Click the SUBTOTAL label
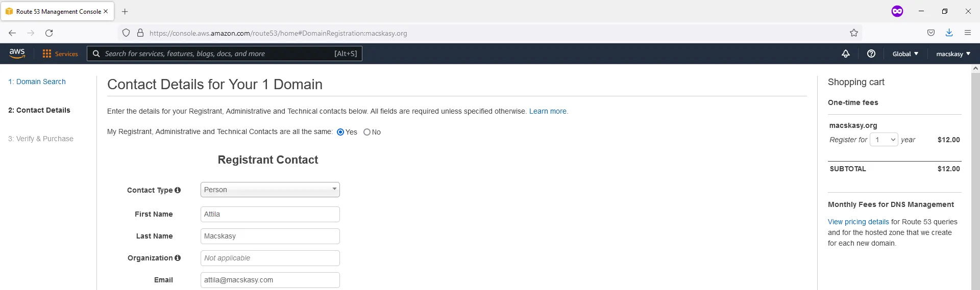 click(x=848, y=169)
